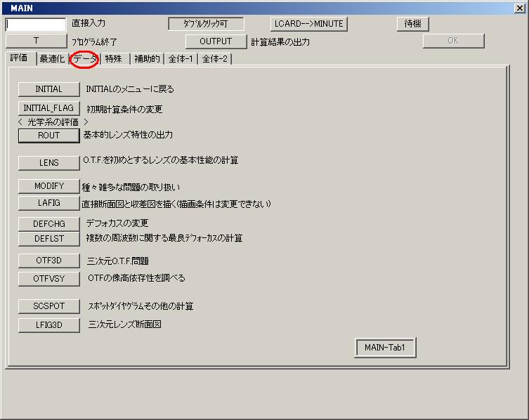Click the 三次元O.T.F.問題 description
Viewport: 529px width, 420px height.
[118, 261]
